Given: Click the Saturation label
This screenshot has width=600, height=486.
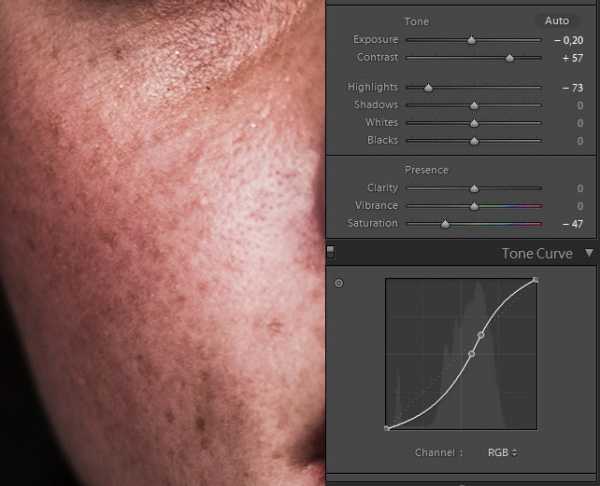Looking at the screenshot, I should (372, 223).
